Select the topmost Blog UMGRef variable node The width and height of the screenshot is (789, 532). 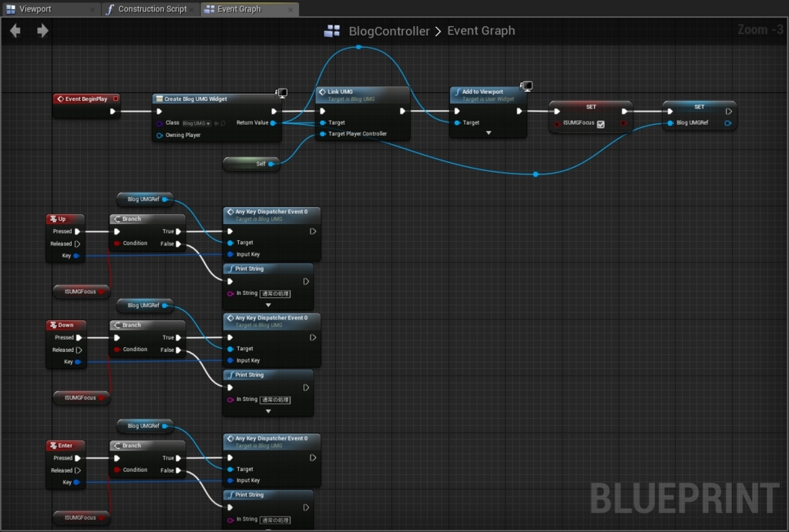point(145,199)
